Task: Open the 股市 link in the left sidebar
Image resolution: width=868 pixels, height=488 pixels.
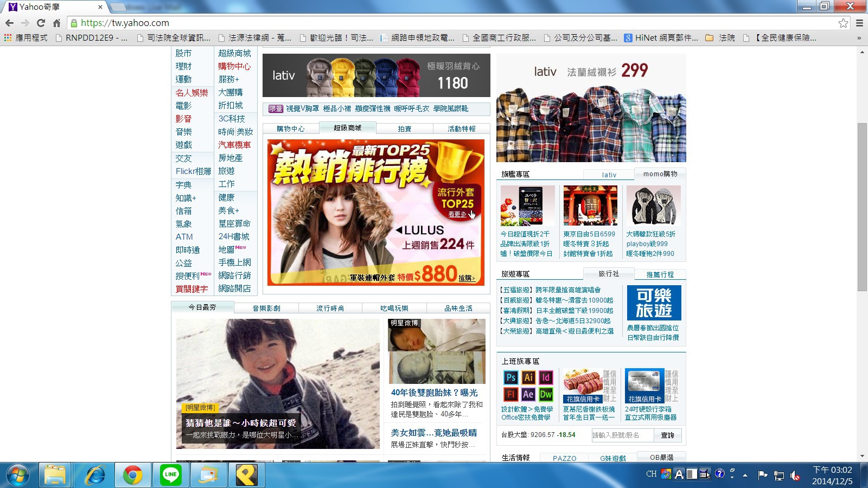Action: [x=183, y=53]
